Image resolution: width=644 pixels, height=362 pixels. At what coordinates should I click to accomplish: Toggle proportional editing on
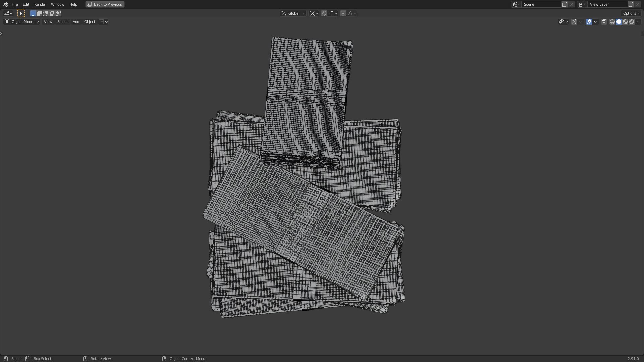pyautogui.click(x=343, y=13)
